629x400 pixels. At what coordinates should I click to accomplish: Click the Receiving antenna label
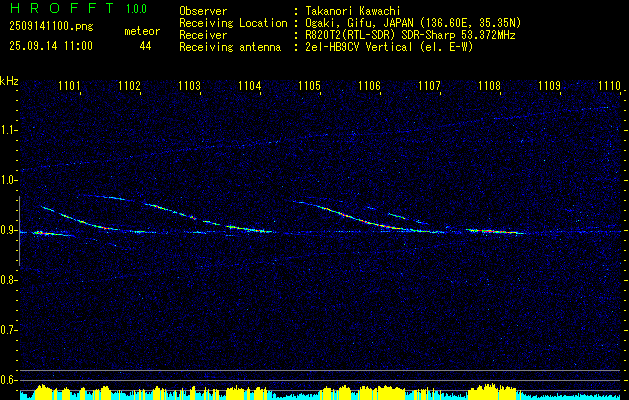(230, 47)
